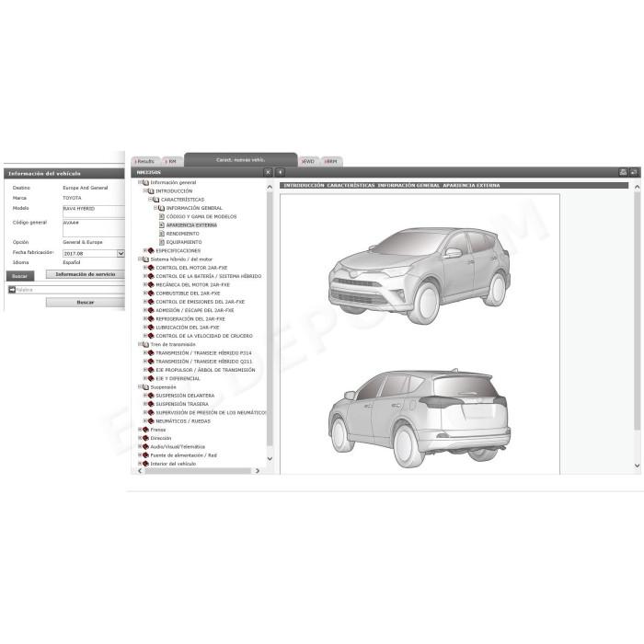Viewport: 644px width, 644px height.
Task: Click the keyword search input field
Action: 70,290
